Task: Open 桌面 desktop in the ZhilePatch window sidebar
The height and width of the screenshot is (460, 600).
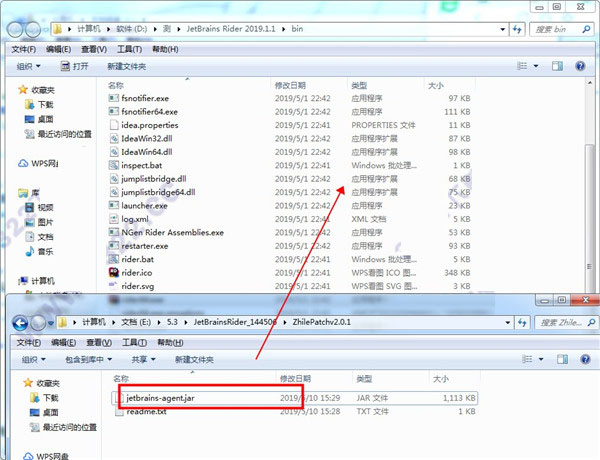Action: pyautogui.click(x=44, y=413)
